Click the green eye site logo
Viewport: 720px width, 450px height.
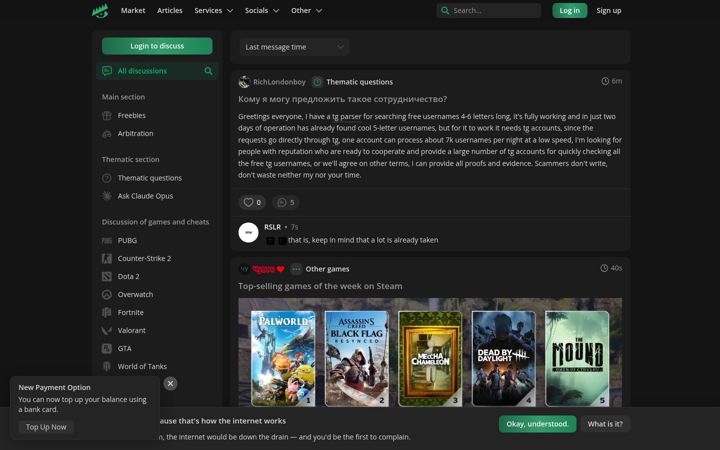(x=100, y=11)
